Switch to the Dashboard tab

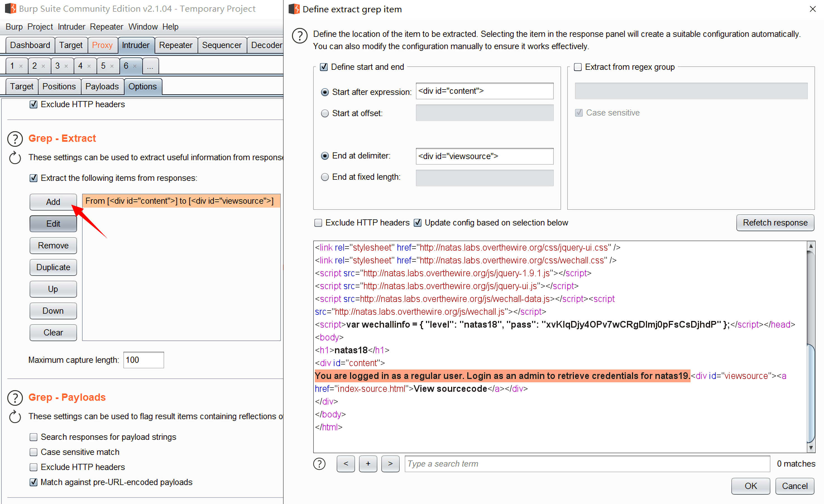coord(30,45)
